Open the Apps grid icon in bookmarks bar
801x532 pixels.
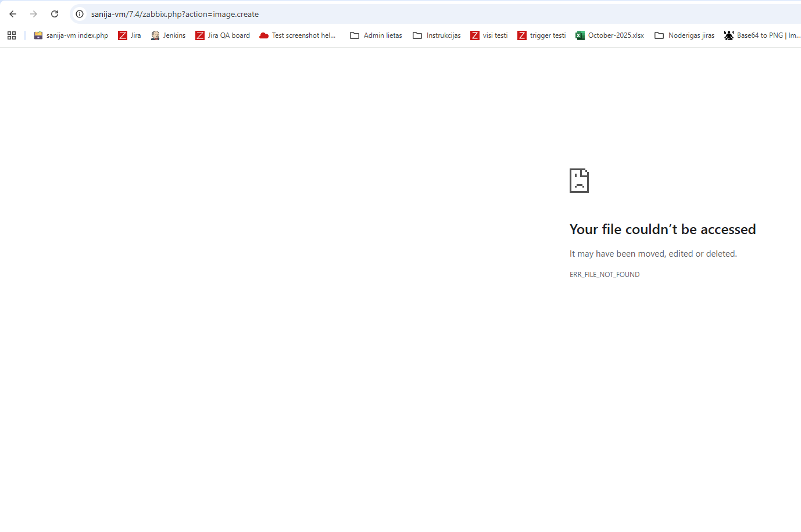coord(12,35)
